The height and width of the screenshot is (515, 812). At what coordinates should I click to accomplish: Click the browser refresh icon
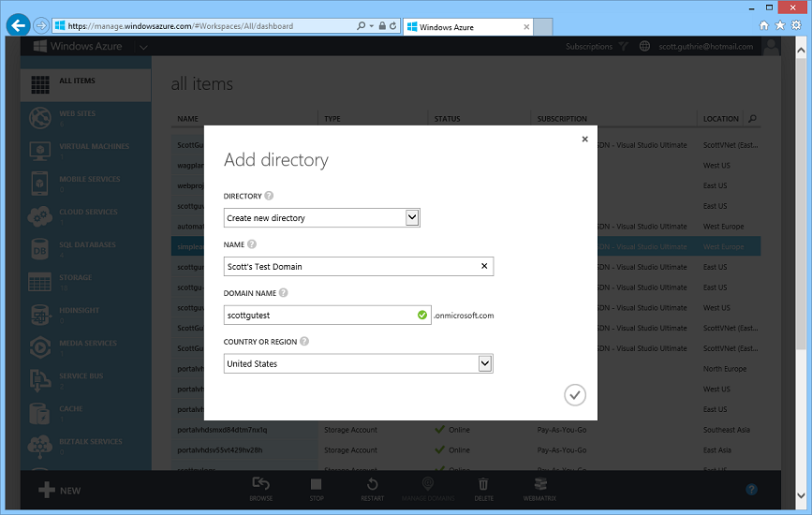[x=393, y=26]
